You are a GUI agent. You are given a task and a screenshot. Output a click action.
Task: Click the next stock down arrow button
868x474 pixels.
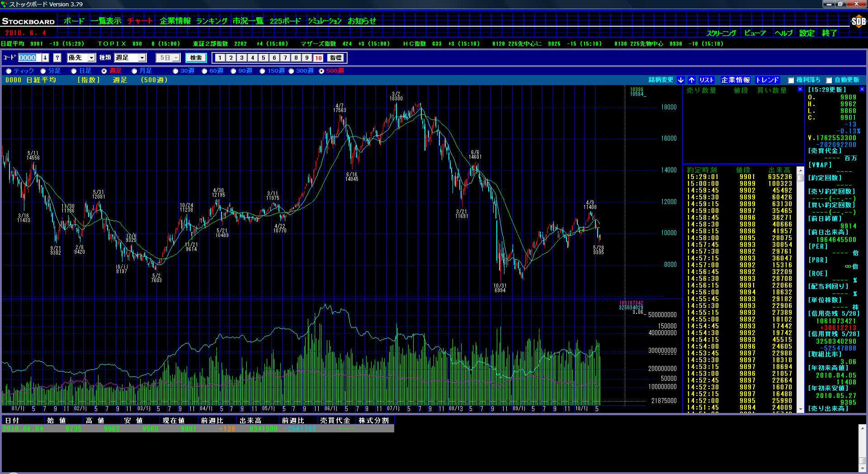[x=681, y=80]
